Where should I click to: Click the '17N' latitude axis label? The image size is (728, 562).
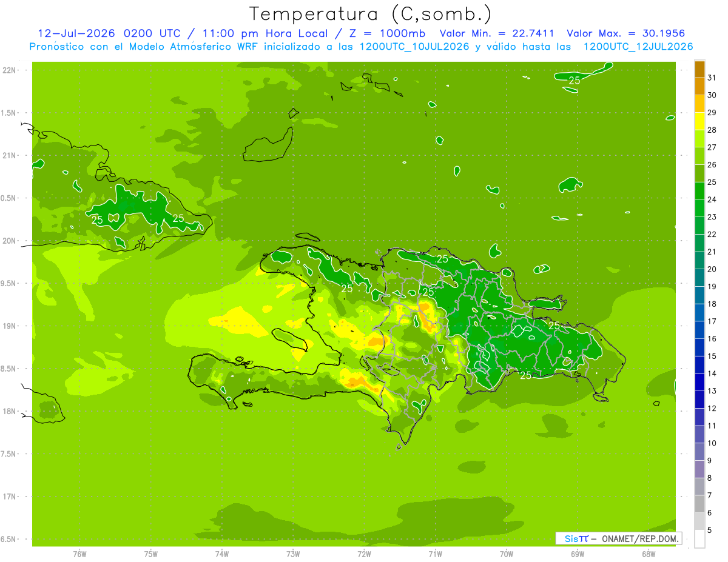click(x=10, y=497)
